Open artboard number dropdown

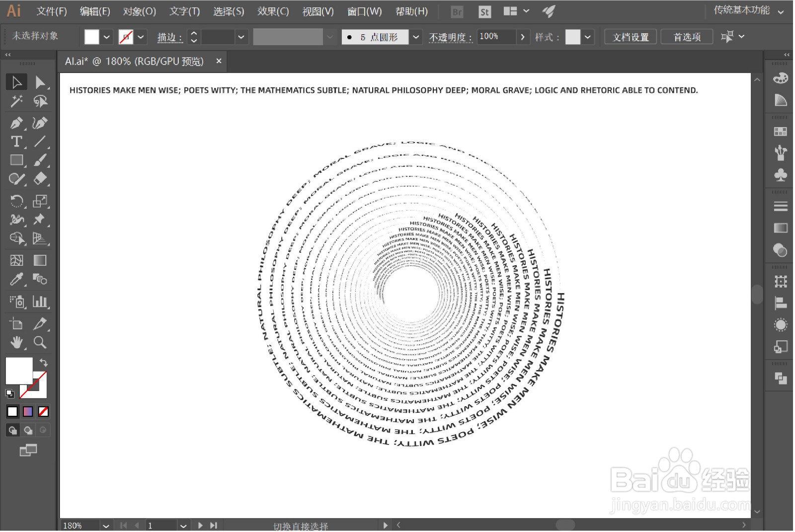click(x=183, y=526)
